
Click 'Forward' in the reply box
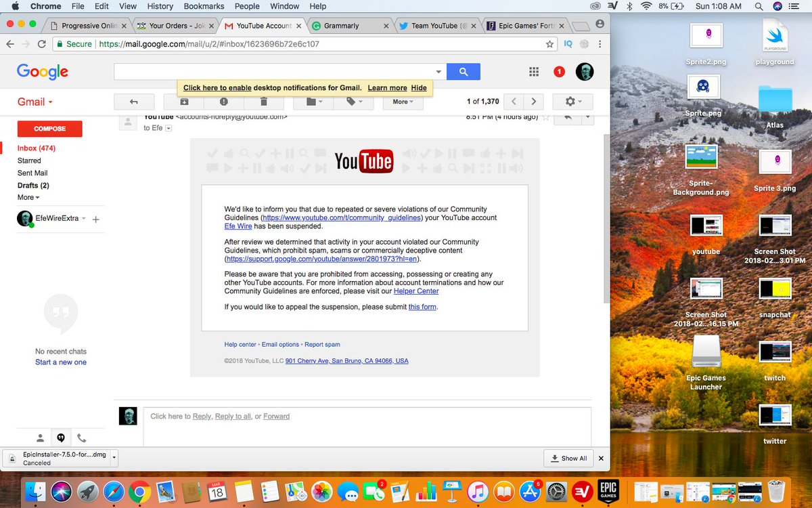pos(276,416)
